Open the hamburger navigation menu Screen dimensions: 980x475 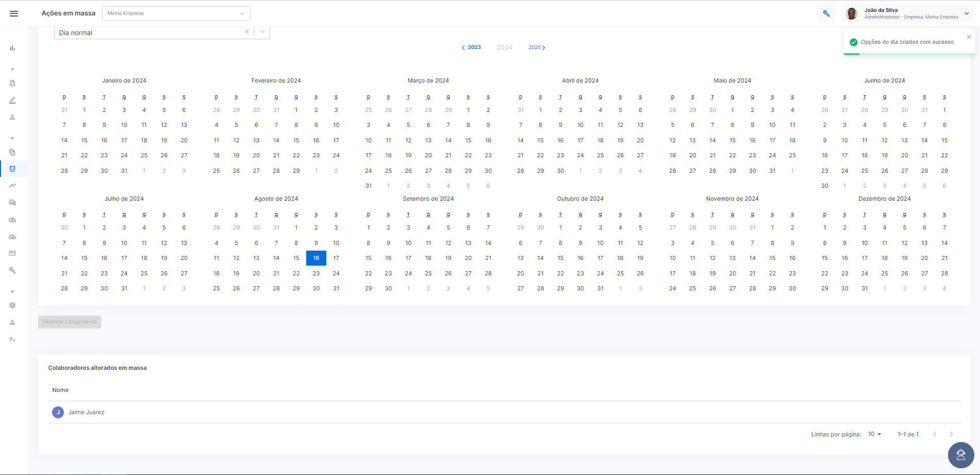[14, 13]
